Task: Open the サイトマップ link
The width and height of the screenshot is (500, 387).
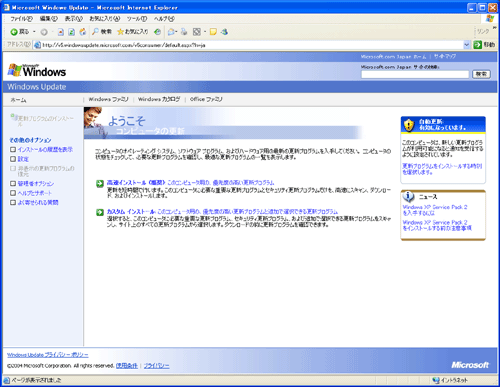Action: [x=445, y=57]
